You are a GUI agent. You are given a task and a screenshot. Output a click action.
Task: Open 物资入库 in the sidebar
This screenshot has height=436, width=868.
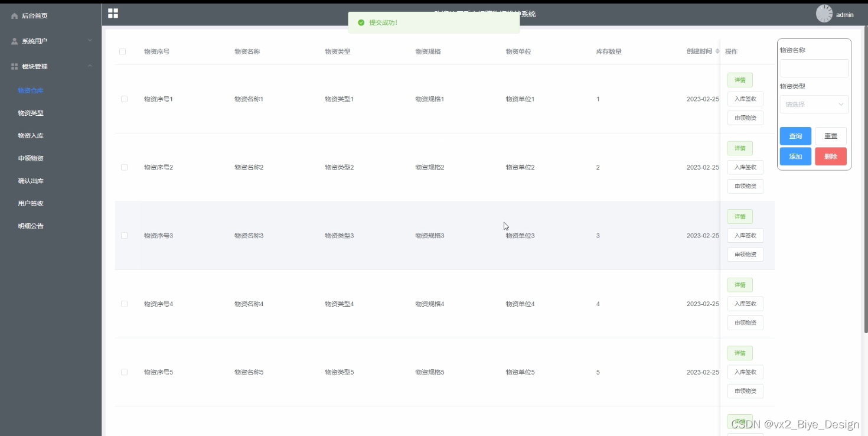(x=31, y=135)
